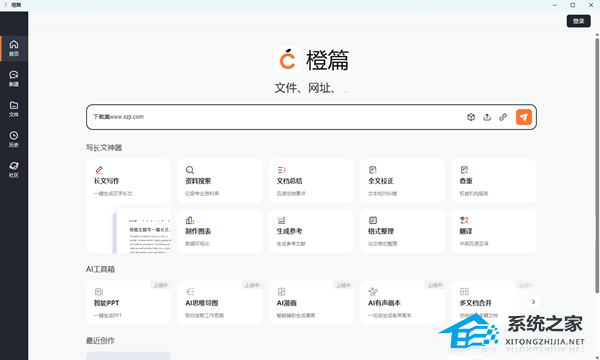The width and height of the screenshot is (600, 360).
Task: Click the list icon on 文档总结 card
Action: 281,170
